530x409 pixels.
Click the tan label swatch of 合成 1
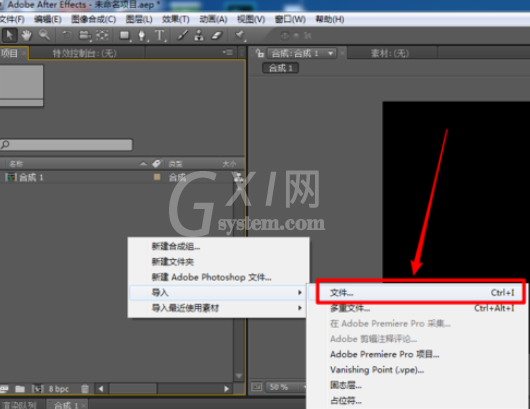157,177
